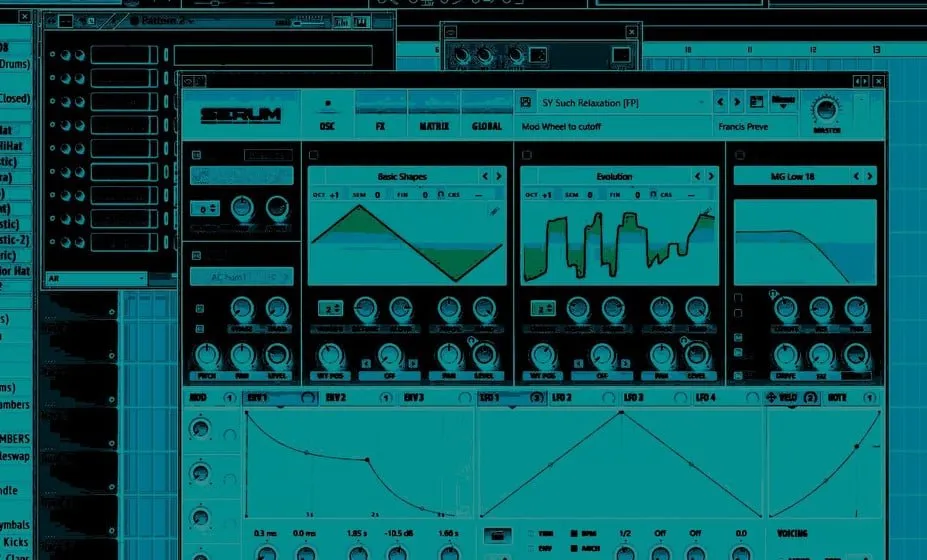The image size is (927, 560).
Task: Select the LFO 2 tab
Action: click(x=583, y=398)
